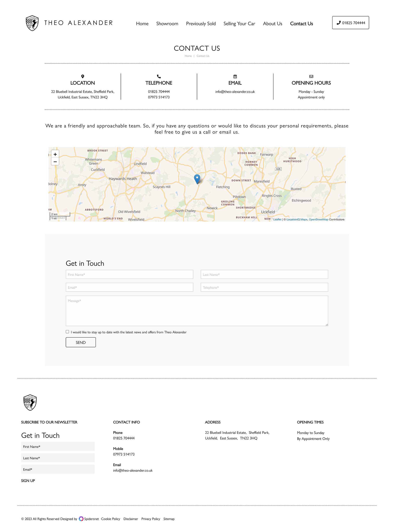Click the Telephone field in contact form
This screenshot has height=532, width=394.
click(x=264, y=287)
